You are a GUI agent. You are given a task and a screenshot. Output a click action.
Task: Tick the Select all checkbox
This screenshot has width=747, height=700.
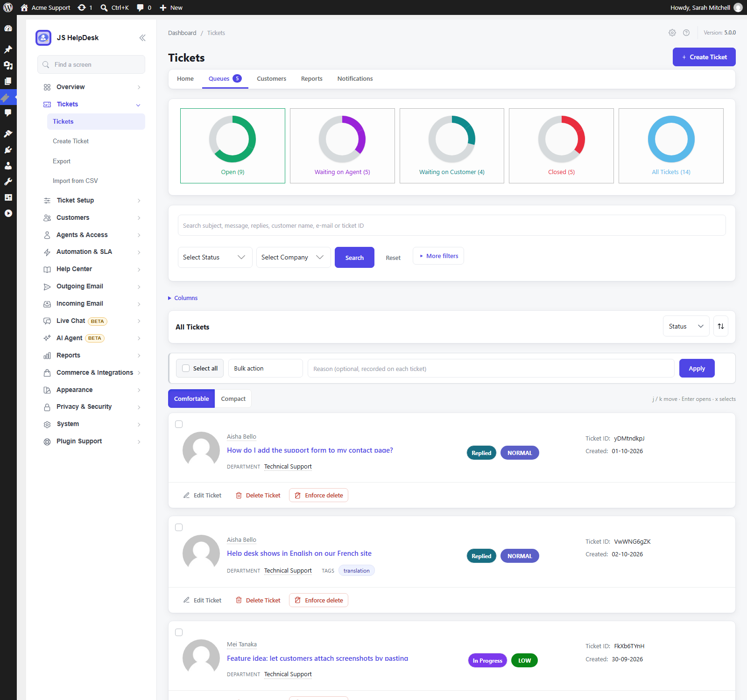point(186,368)
